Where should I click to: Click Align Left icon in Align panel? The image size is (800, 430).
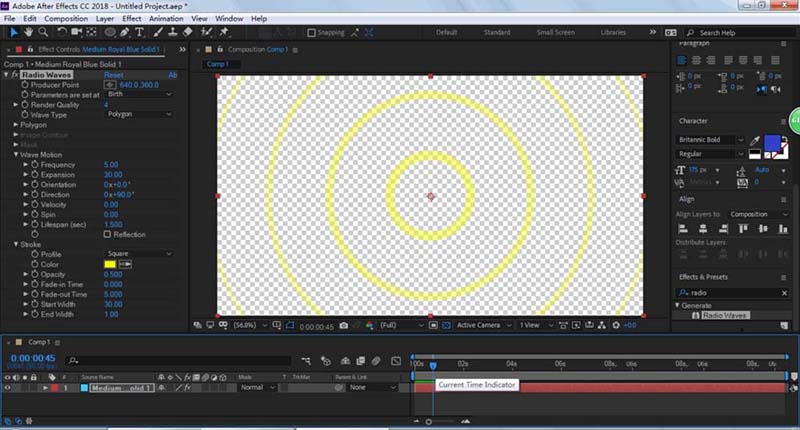coord(683,229)
